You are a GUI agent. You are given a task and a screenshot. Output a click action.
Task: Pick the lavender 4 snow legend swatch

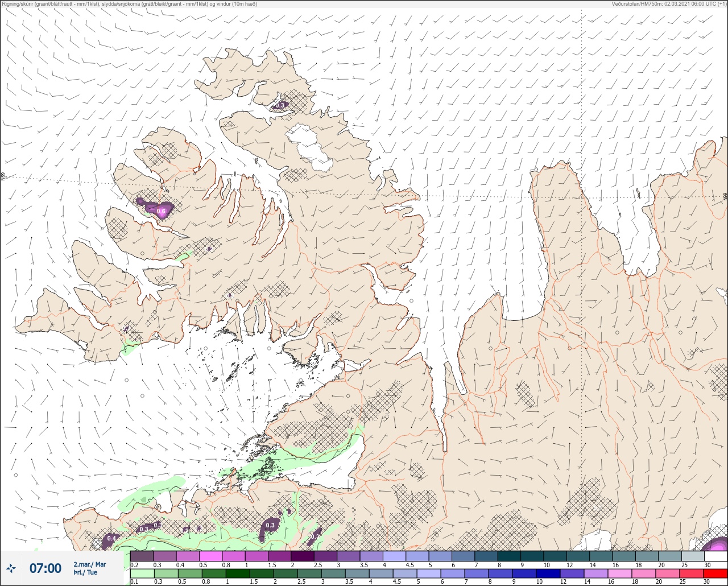(x=395, y=556)
